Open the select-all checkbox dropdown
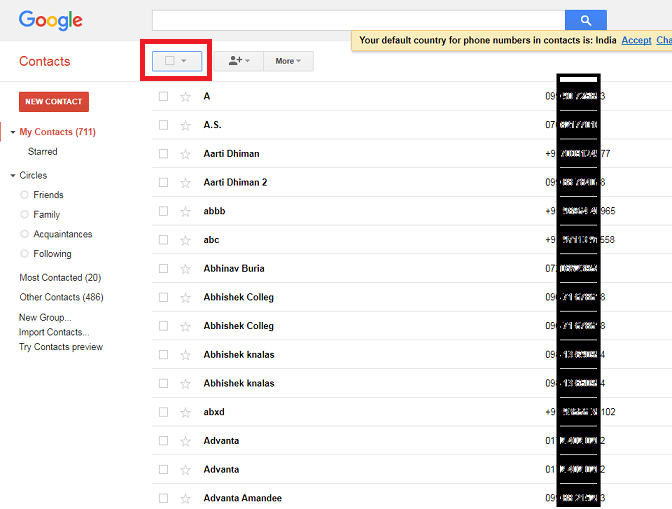 click(x=177, y=61)
